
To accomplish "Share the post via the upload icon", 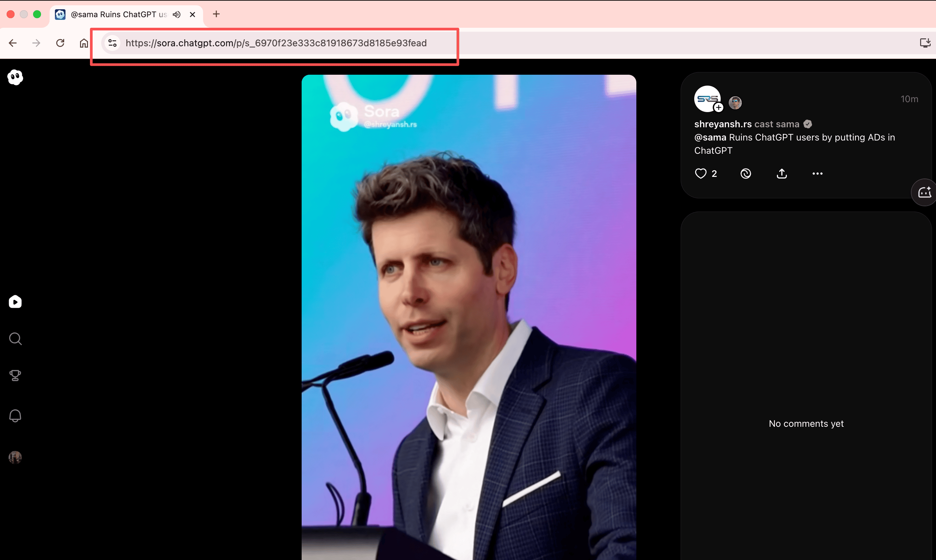I will [x=781, y=174].
